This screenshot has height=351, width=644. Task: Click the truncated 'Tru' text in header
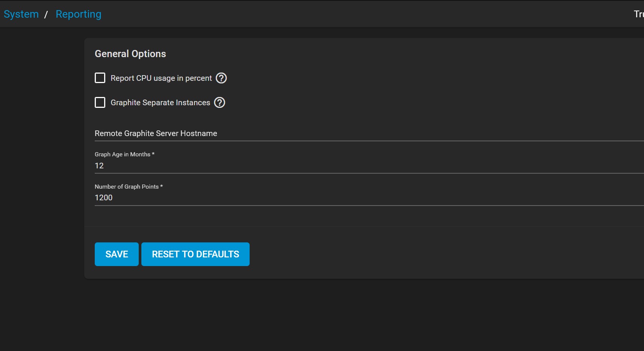coord(638,14)
